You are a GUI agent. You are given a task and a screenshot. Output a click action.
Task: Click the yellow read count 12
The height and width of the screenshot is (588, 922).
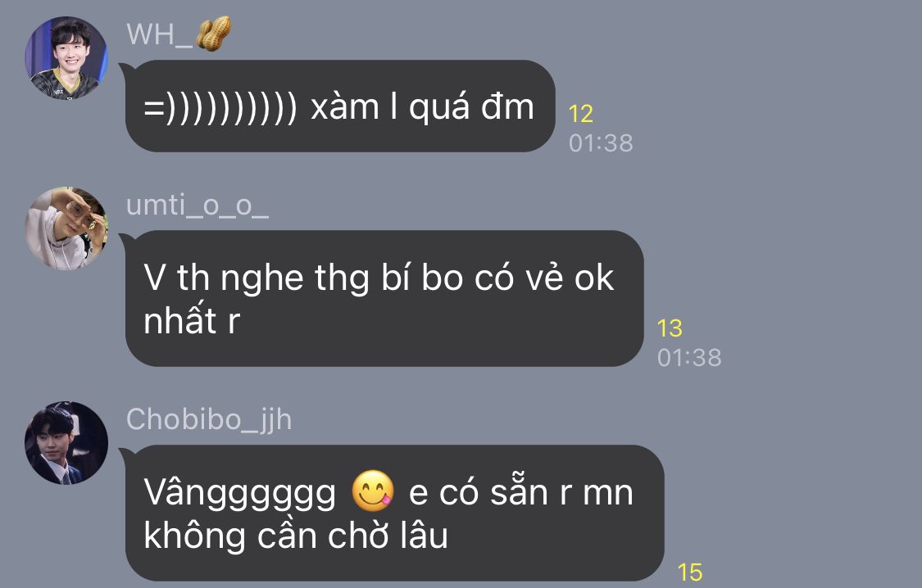580,114
